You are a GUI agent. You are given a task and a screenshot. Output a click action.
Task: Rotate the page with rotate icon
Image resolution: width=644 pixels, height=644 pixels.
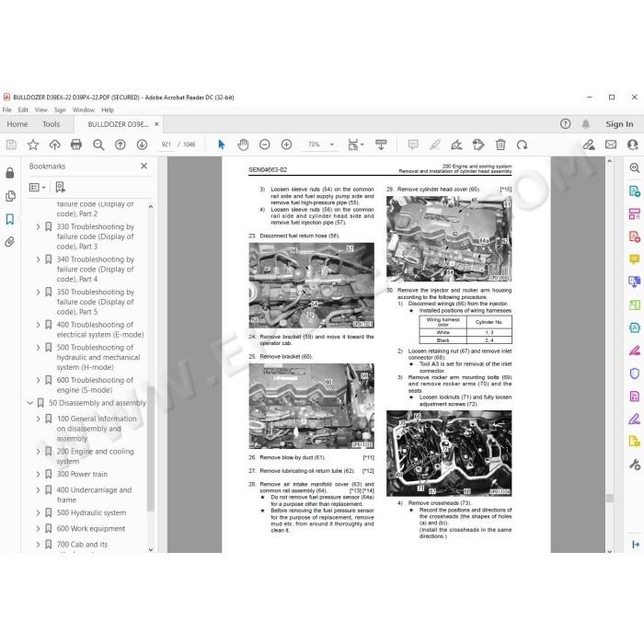[522, 144]
